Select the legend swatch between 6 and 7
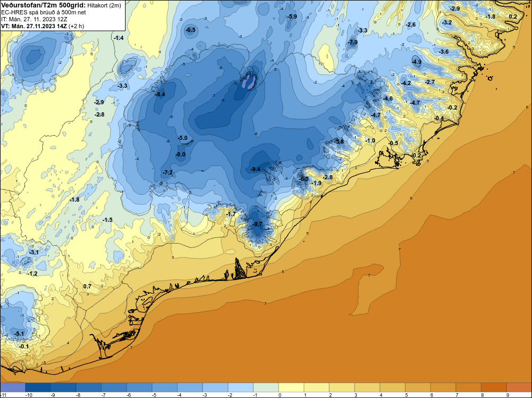532x398 pixels. pos(444,387)
